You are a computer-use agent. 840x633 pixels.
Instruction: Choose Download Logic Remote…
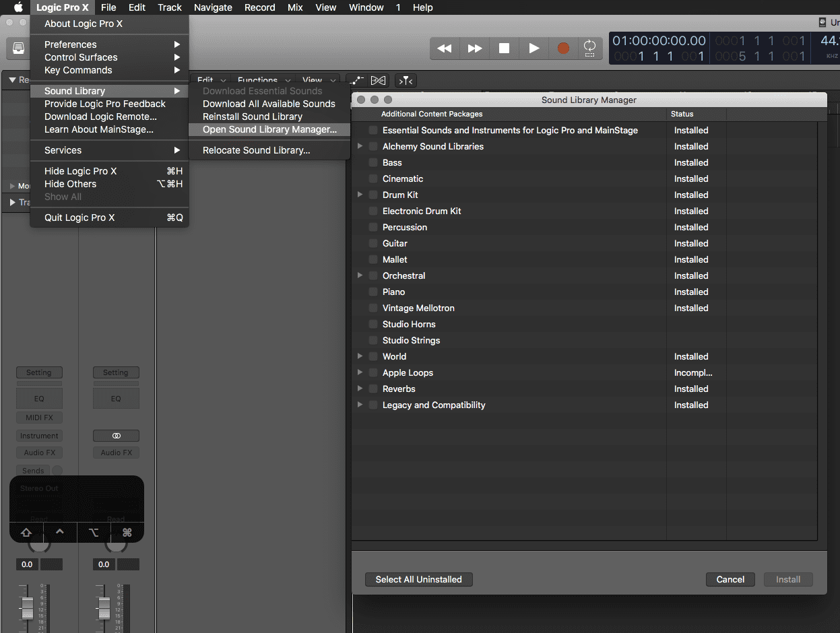click(109, 116)
